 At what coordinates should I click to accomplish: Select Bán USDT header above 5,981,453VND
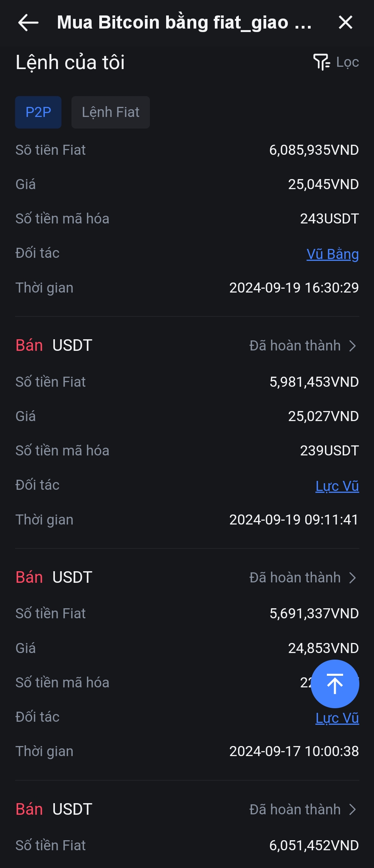pos(54,345)
